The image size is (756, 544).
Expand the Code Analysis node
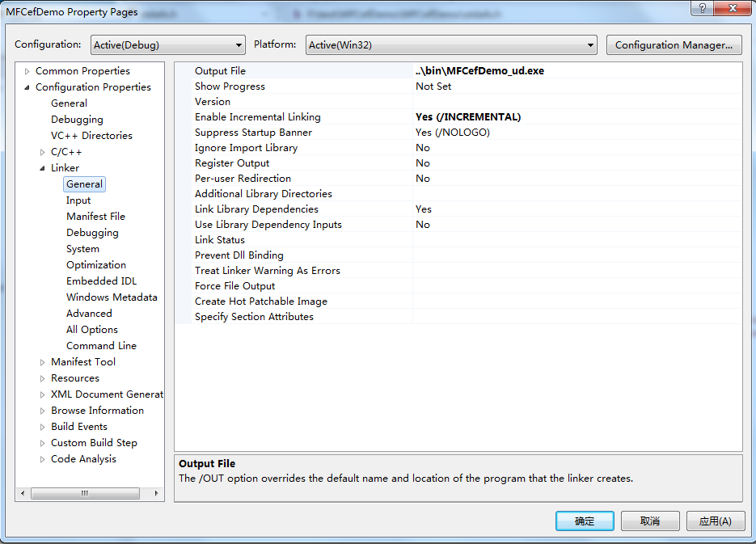click(42, 458)
